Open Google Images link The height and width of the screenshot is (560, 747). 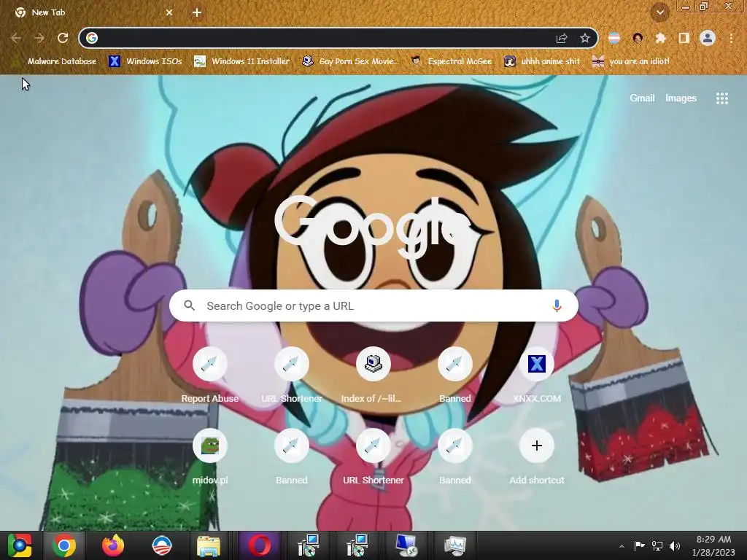click(x=681, y=98)
